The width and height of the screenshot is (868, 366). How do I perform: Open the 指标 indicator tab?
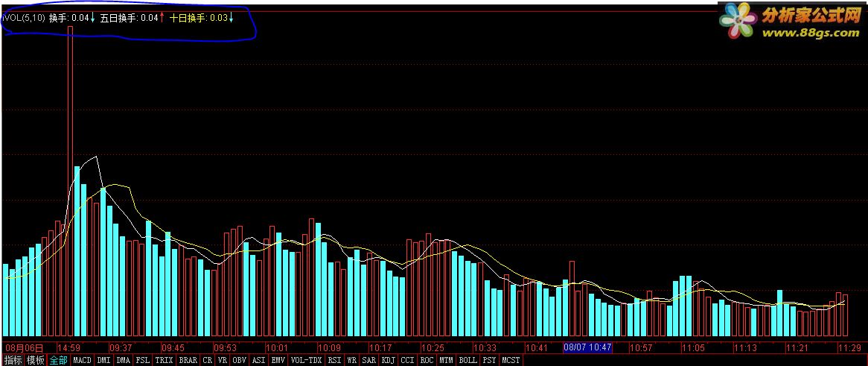click(x=13, y=361)
